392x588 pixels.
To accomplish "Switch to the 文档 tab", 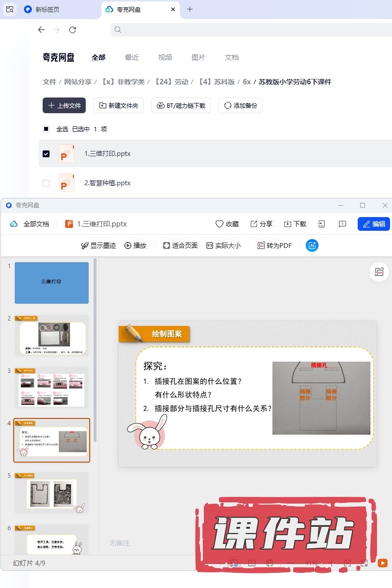I will (x=232, y=57).
